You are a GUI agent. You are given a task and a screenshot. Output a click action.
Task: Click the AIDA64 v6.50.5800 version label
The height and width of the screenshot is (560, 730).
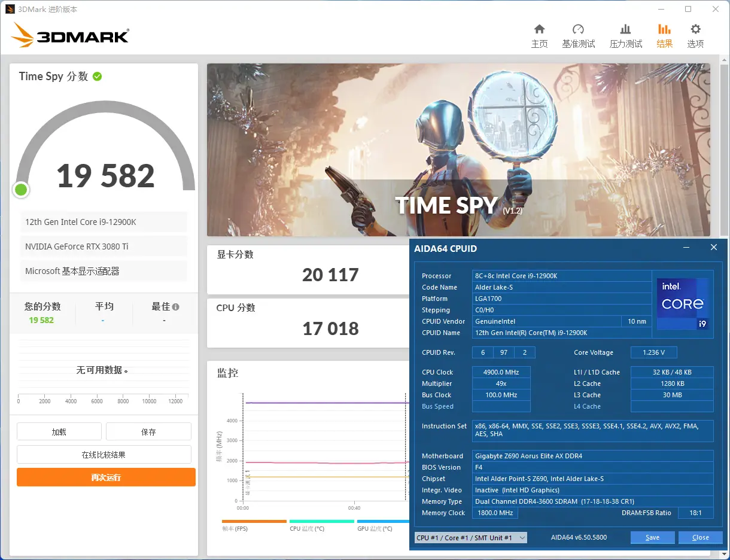pyautogui.click(x=579, y=537)
